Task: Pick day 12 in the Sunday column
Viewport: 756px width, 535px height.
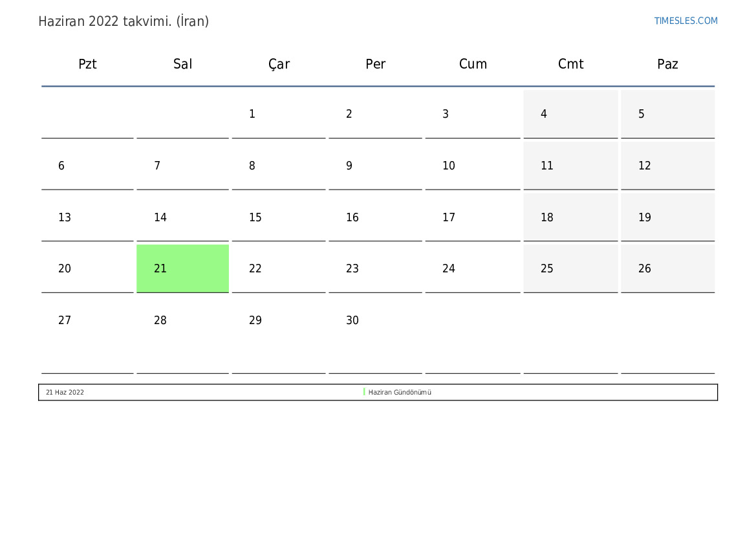Action: click(667, 166)
